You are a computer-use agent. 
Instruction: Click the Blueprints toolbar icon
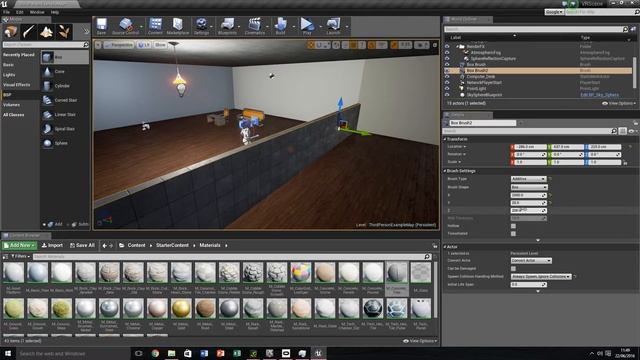pyautogui.click(x=227, y=26)
